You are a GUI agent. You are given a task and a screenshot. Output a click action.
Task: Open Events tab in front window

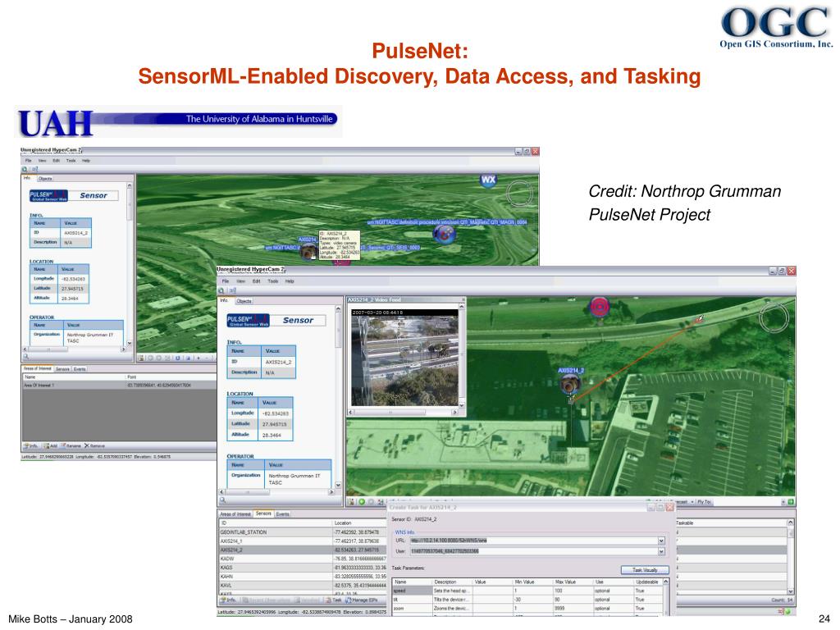pos(282,514)
